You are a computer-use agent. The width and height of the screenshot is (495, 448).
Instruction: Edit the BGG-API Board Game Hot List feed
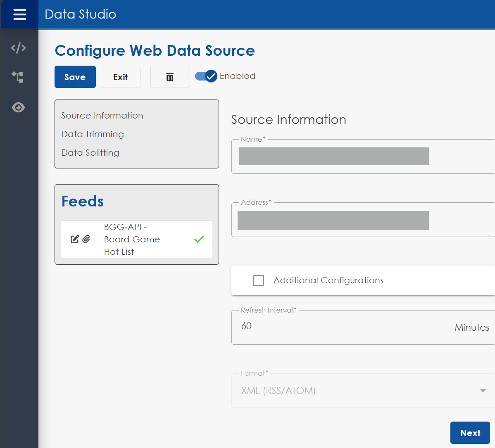point(74,239)
